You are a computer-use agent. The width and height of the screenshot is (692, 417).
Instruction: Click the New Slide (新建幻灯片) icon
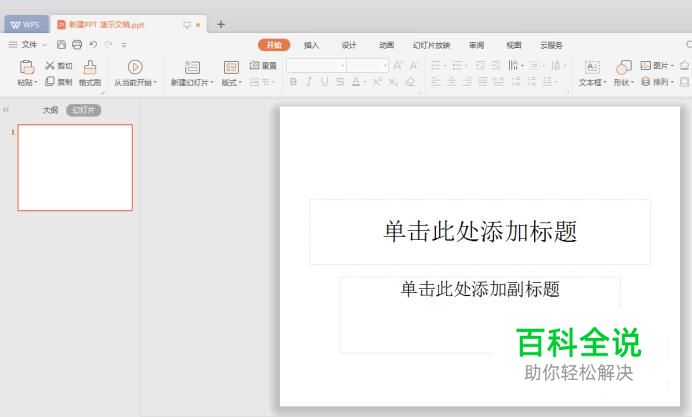[192, 67]
